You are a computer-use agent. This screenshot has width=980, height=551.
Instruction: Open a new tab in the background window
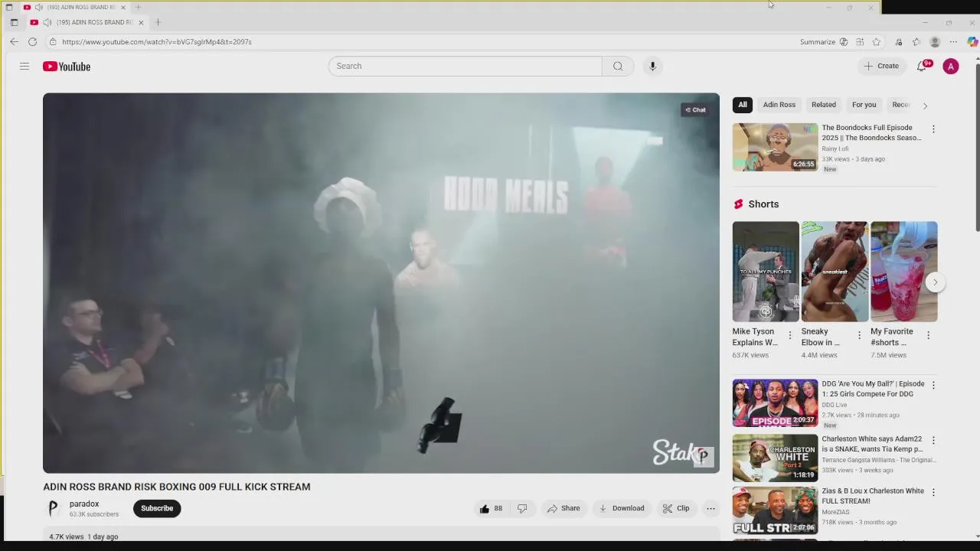tap(138, 7)
